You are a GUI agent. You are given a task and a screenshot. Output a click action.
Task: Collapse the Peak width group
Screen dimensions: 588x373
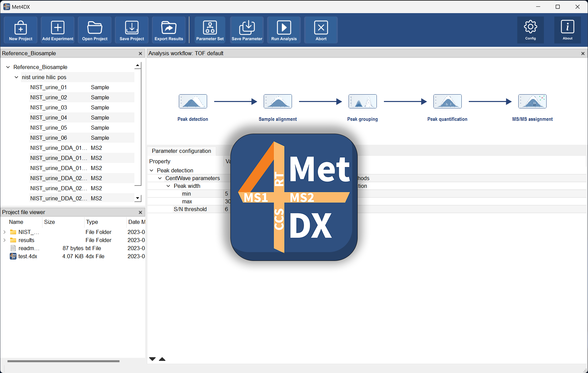(168, 186)
